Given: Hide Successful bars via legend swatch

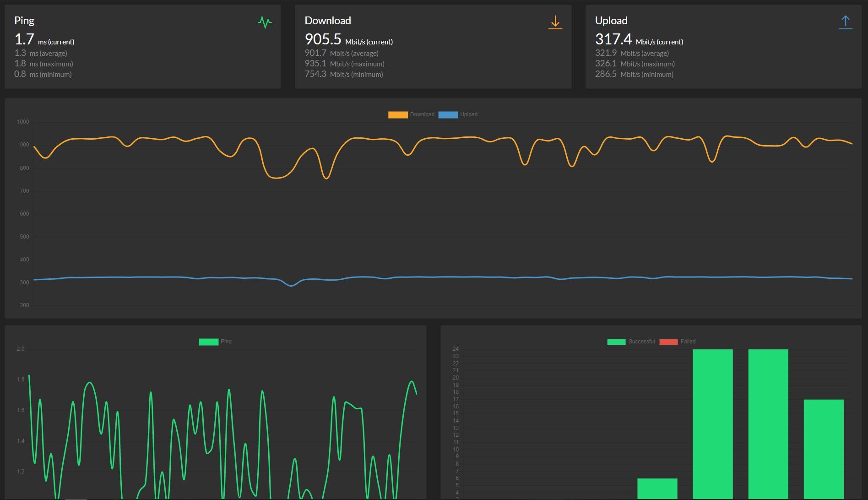Looking at the screenshot, I should (x=616, y=342).
